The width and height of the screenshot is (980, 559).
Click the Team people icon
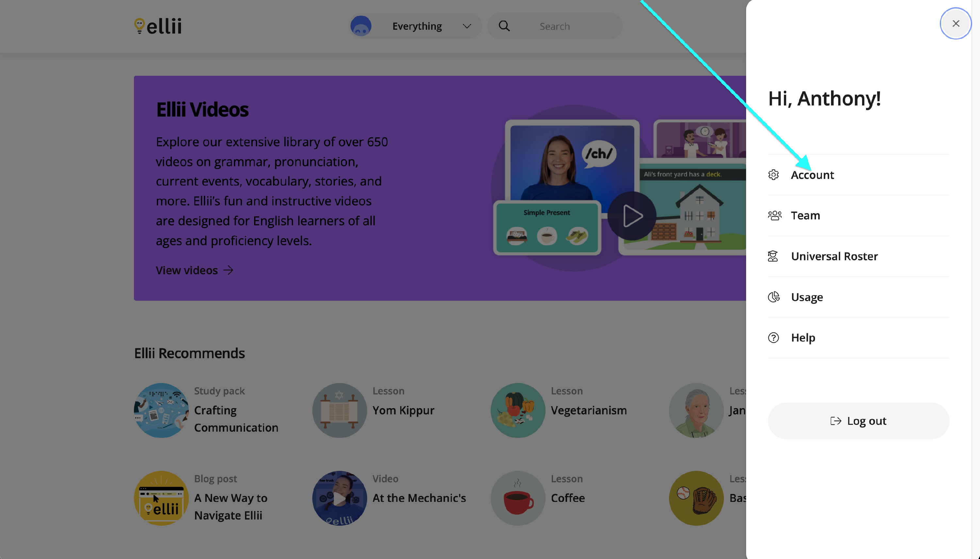point(774,216)
